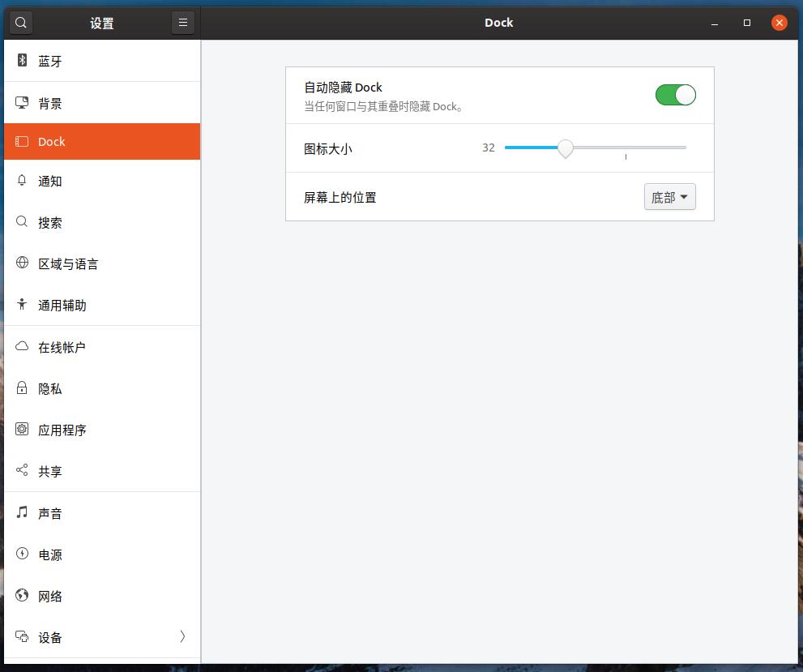
Task: Click the cloud icon for 在线帐户
Action: click(22, 346)
